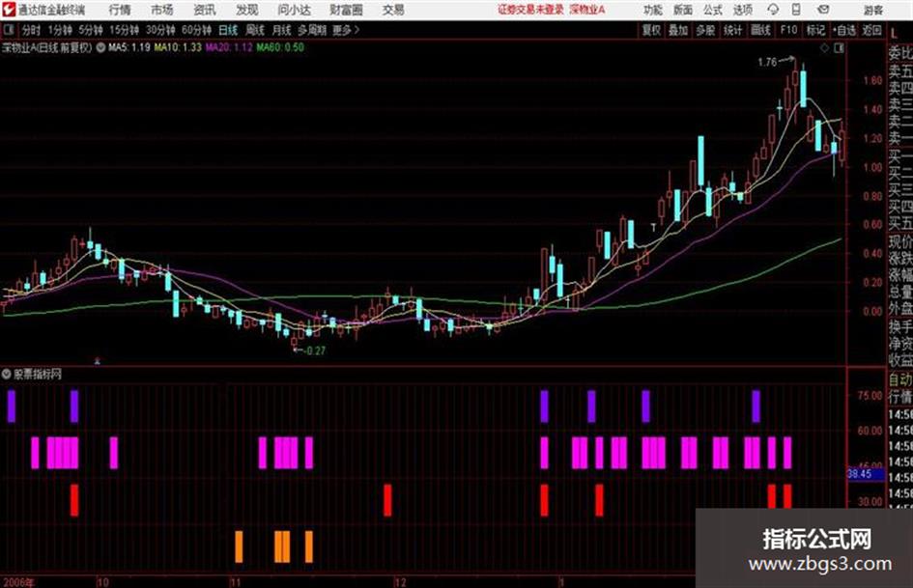Image resolution: width=913 pixels, height=588 pixels.
Task: Click the 返回 back button
Action: click(871, 30)
